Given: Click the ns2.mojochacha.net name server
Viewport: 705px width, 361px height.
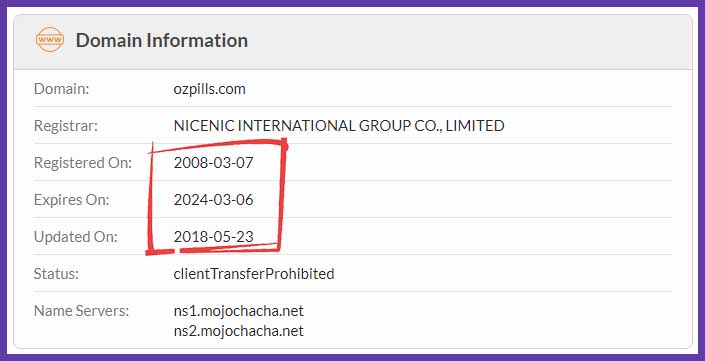Looking at the screenshot, I should pyautogui.click(x=238, y=331).
